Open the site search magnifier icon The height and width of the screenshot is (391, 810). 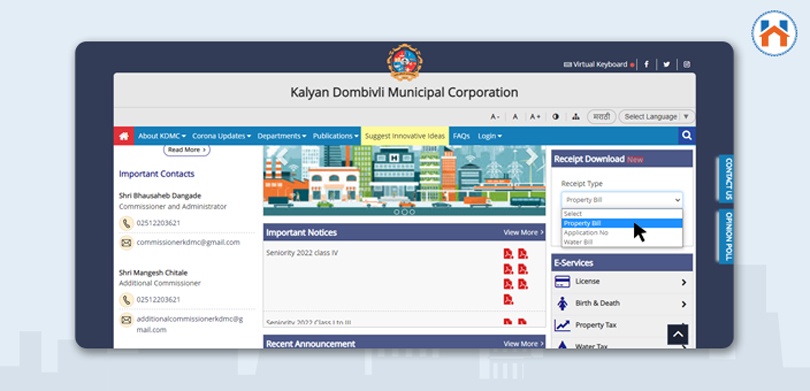point(687,136)
